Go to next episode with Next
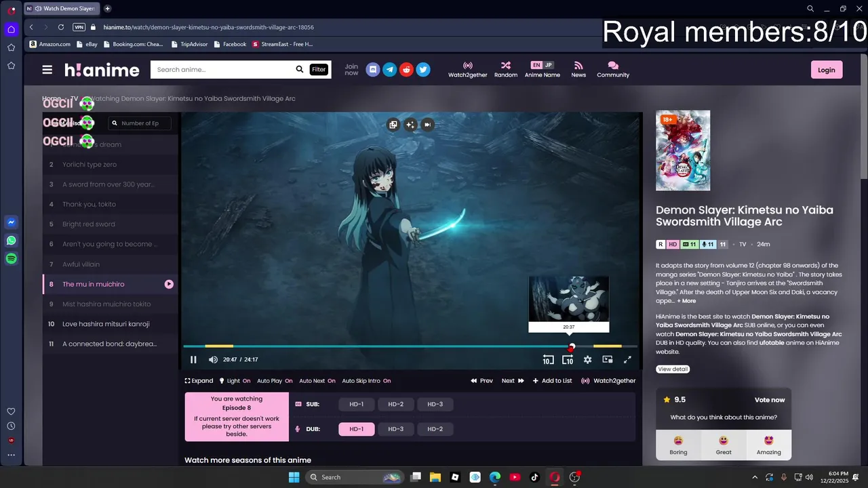868x488 pixels. tap(513, 381)
